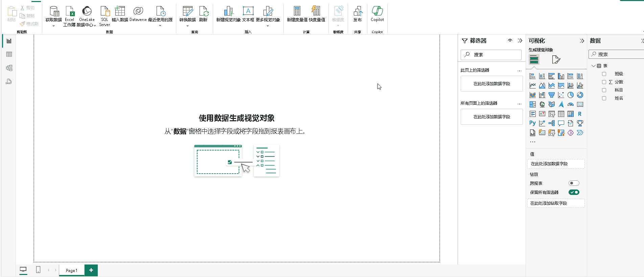The width and height of the screenshot is (644, 277).
Task: Click 刷新 (Refresh) in ribbon
Action: (203, 14)
